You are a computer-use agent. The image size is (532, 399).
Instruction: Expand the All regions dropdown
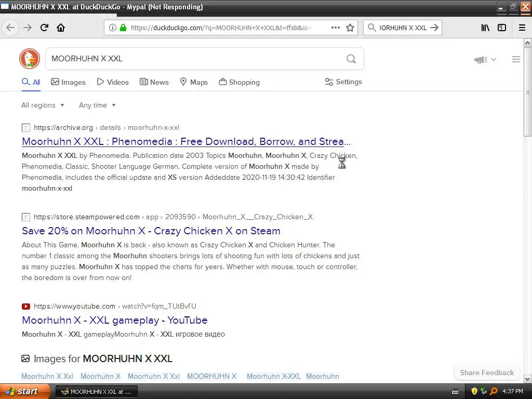click(x=43, y=105)
